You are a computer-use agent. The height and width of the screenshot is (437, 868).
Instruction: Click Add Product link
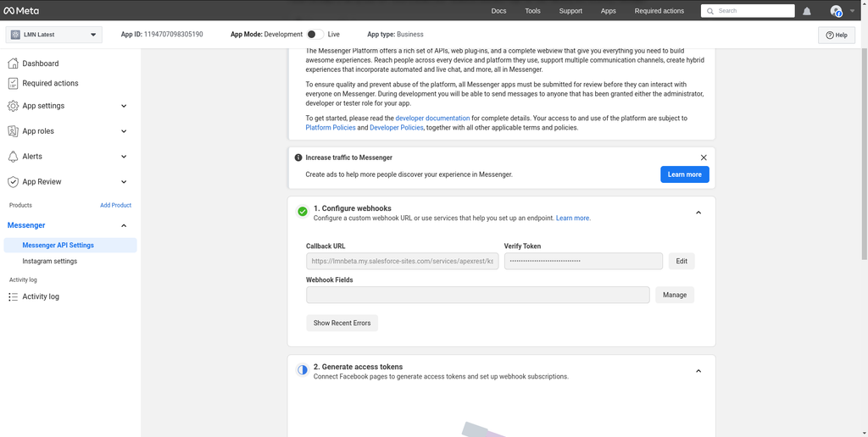(115, 205)
